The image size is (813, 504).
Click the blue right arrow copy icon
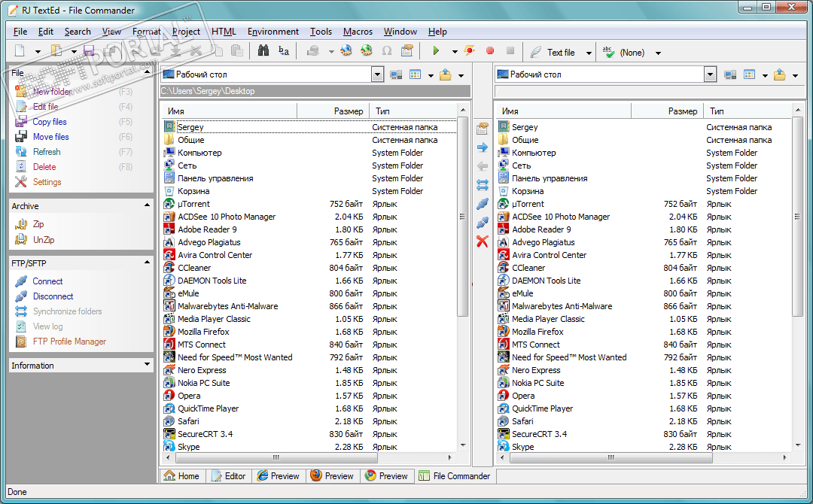pos(483,147)
